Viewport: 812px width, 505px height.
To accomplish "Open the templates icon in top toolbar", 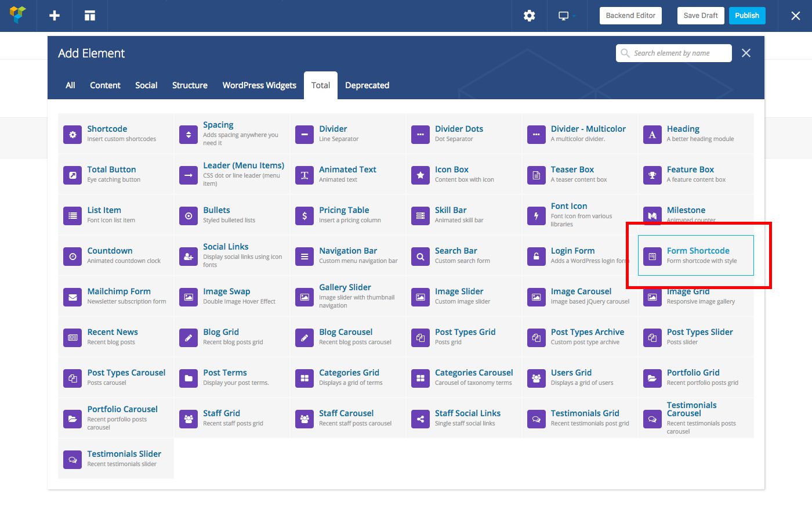I will point(90,16).
